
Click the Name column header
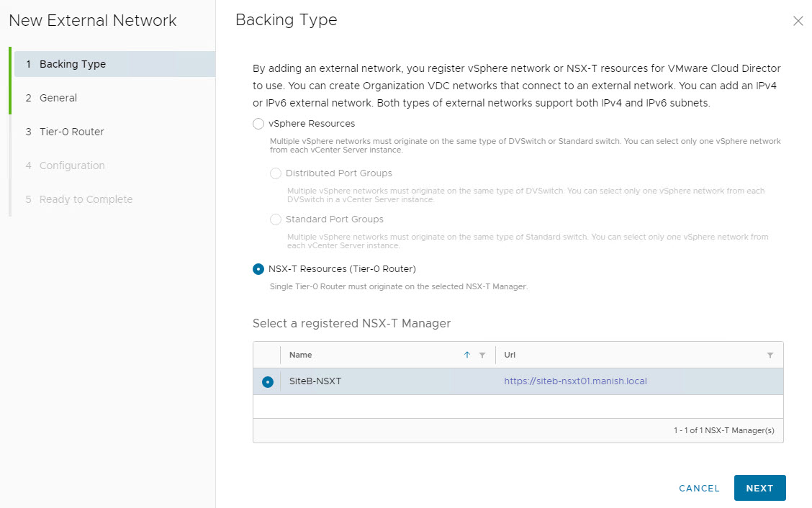301,355
